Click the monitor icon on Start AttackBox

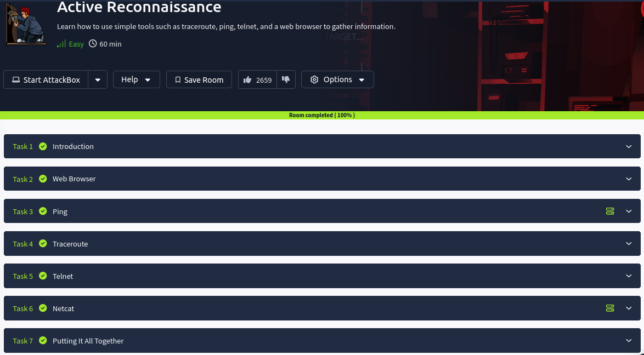tap(16, 79)
